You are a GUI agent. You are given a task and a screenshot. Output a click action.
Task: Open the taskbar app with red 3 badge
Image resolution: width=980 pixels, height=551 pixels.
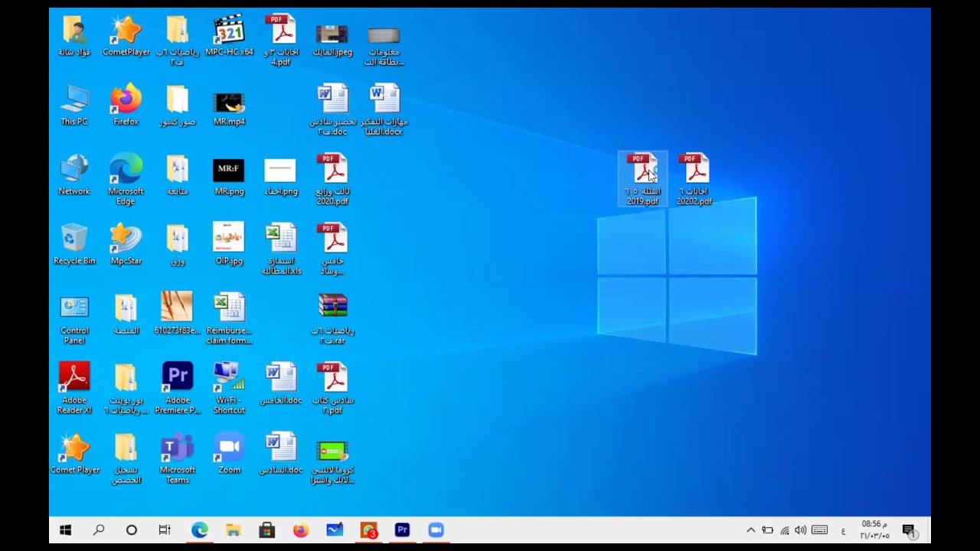click(368, 530)
